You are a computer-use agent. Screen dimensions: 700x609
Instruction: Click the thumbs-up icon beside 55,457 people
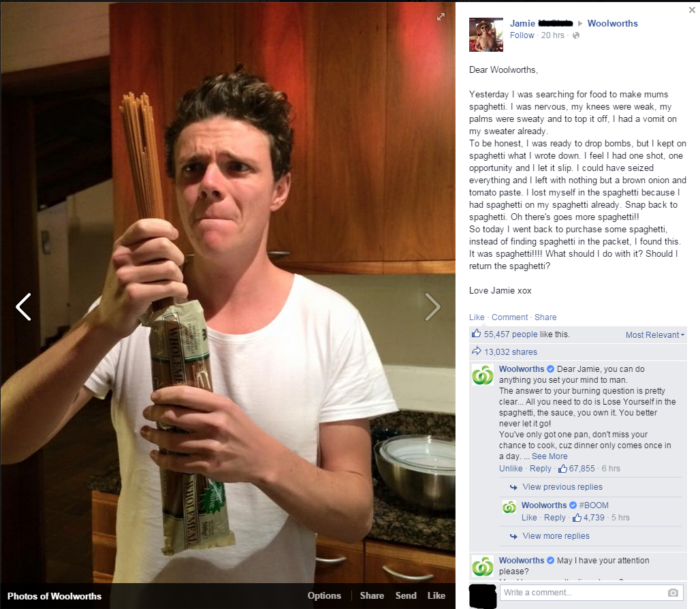click(477, 334)
